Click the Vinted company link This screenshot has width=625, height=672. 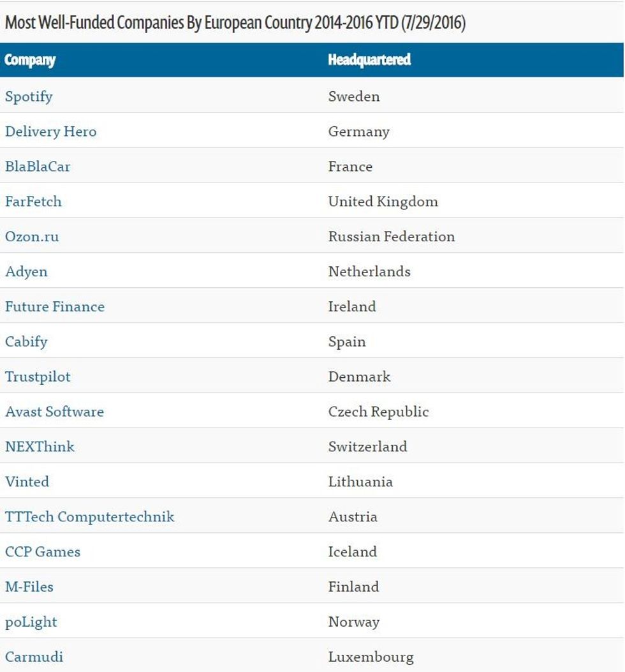pyautogui.click(x=27, y=482)
